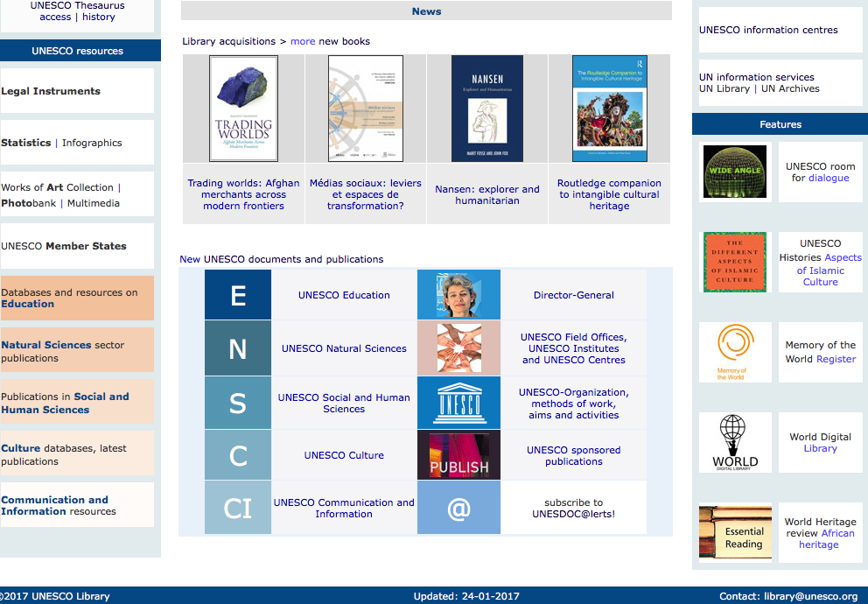Click the UNESCO Social and Human Sciences link

click(x=344, y=403)
